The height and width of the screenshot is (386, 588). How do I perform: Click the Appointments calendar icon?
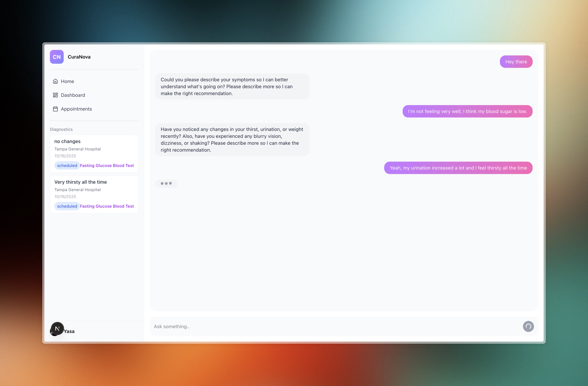tap(55, 109)
